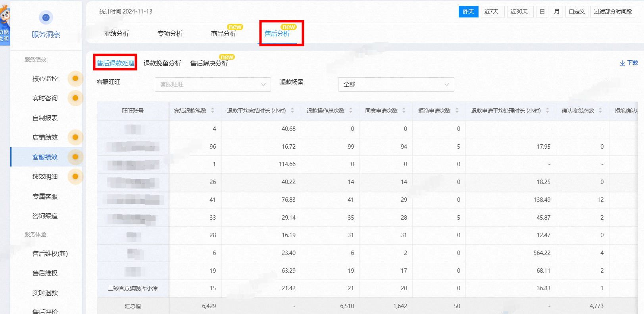The height and width of the screenshot is (314, 644).
Task: Click the 功能说明 side tag
Action: click(x=4, y=35)
